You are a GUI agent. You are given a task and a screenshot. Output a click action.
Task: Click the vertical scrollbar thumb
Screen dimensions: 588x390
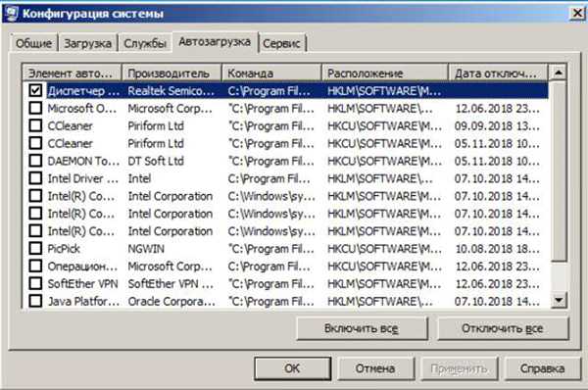click(x=559, y=171)
